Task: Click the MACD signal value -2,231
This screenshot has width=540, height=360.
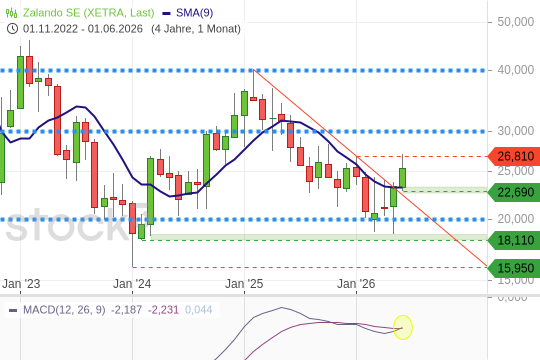Action: 163,310
